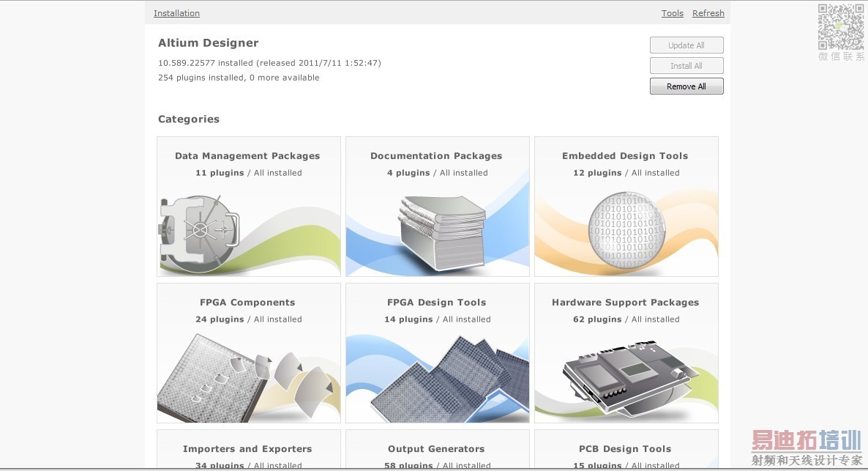Click the '14 plugins / All installed' text
The width and height of the screenshot is (868, 471).
438,319
